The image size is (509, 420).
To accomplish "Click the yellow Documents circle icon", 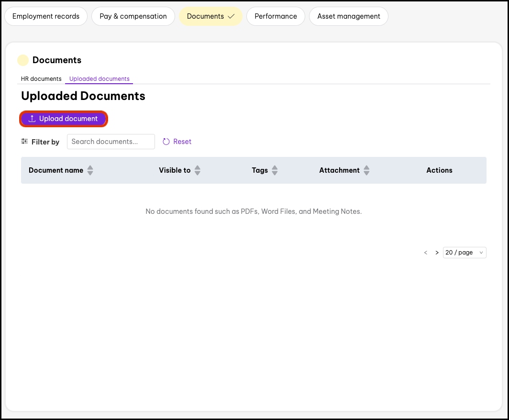I will (23, 60).
